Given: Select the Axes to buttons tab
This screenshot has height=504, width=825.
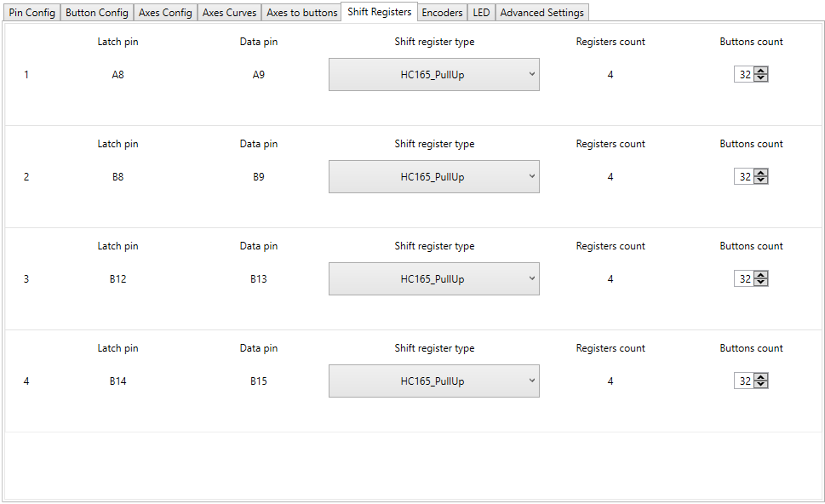Looking at the screenshot, I should pos(302,13).
